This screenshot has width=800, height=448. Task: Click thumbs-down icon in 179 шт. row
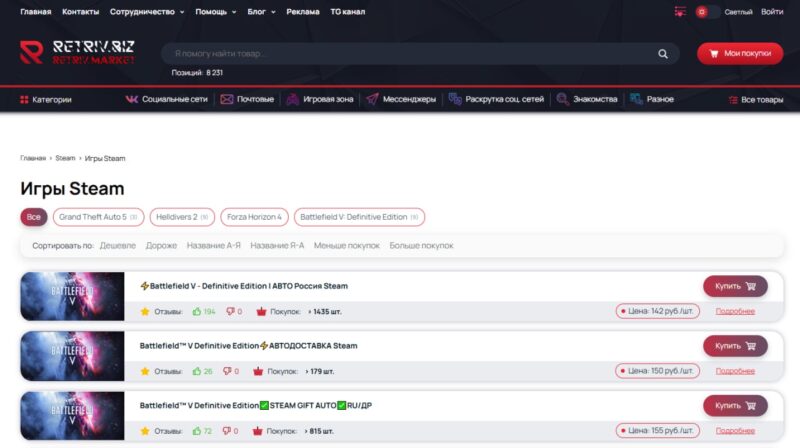click(227, 371)
